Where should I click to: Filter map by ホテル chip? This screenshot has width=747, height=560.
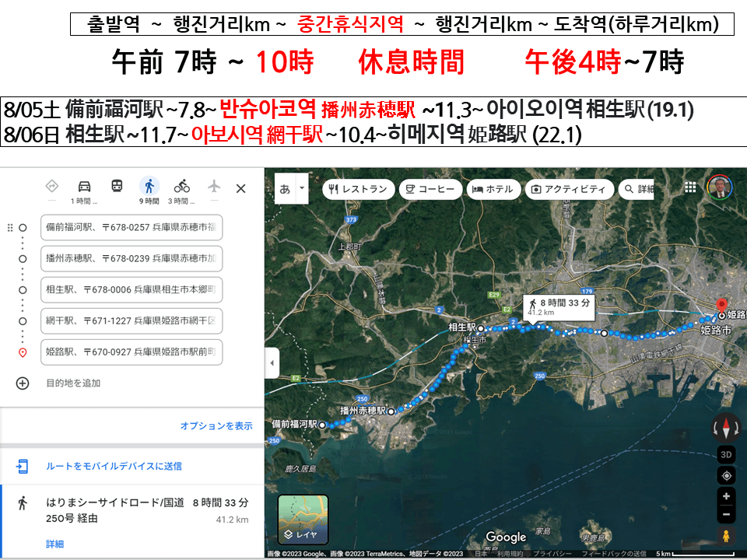coord(493,189)
